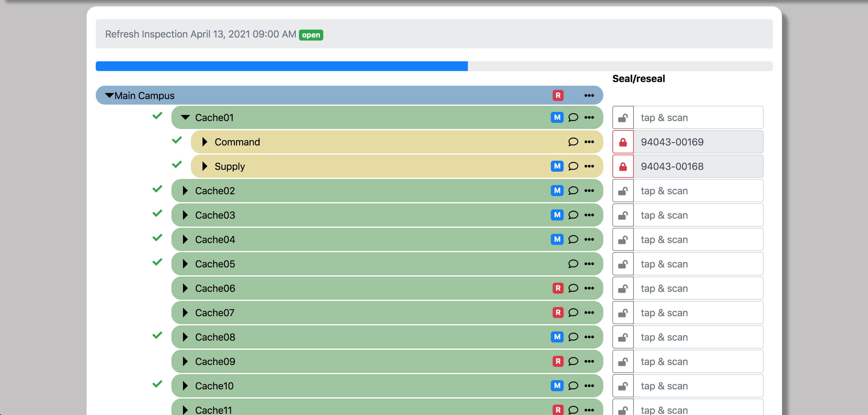The image size is (868, 415).
Task: Expand the Cache08 node
Action: tap(185, 337)
